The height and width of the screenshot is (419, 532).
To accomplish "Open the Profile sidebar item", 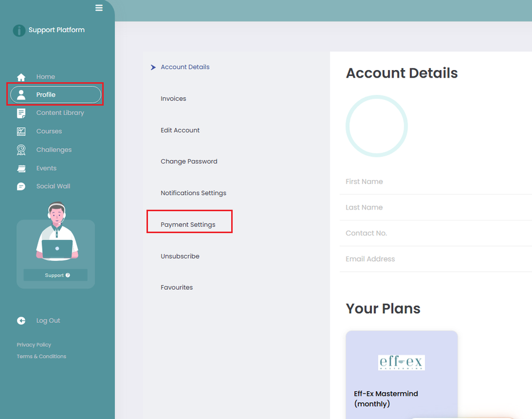I will point(56,94).
